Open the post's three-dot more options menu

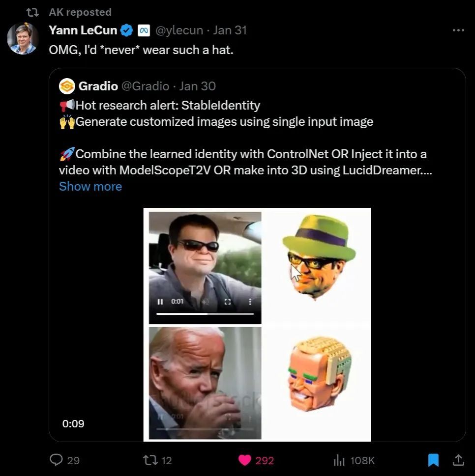pos(458,30)
